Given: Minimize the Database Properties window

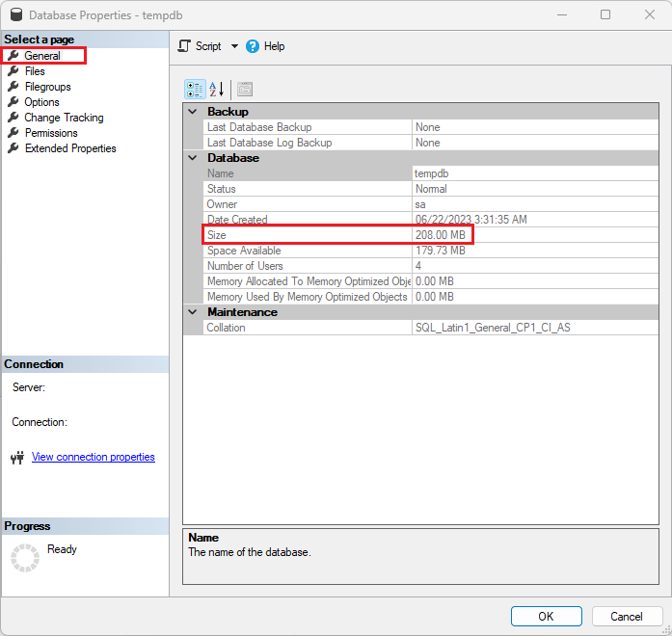Looking at the screenshot, I should 562,15.
